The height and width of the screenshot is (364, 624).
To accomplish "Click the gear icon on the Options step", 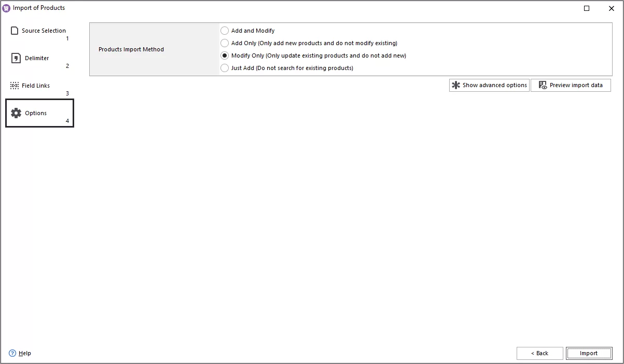I will pos(16,113).
